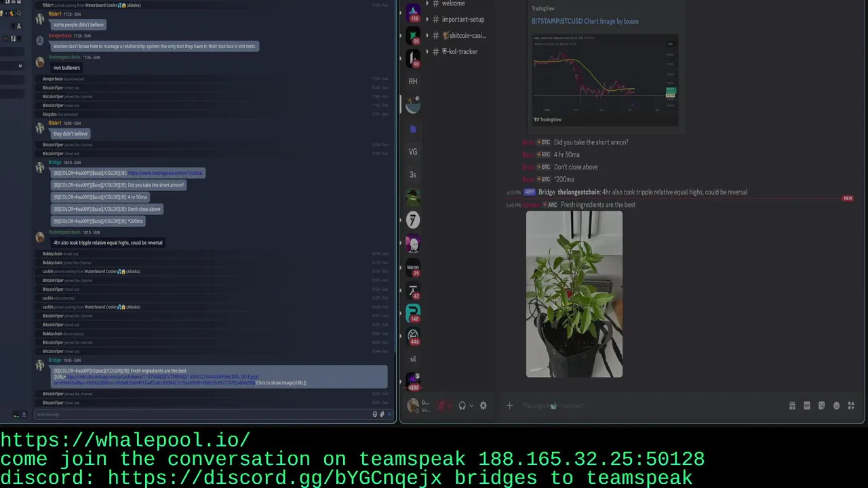Open Discord apps launcher icon
Image resolution: width=868 pixels, height=488 pixels.
tap(851, 405)
